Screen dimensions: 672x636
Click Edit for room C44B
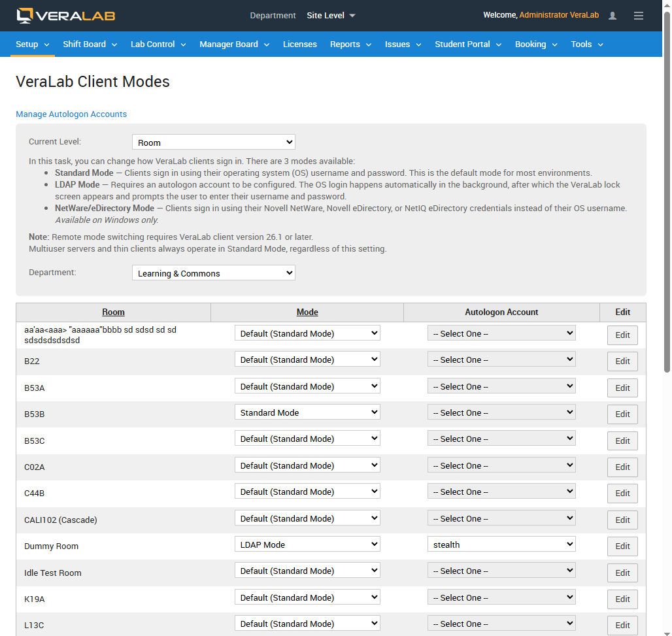coord(622,494)
